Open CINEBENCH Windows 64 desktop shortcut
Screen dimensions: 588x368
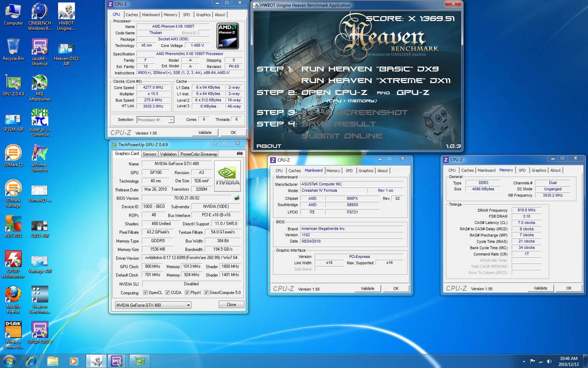tap(40, 17)
